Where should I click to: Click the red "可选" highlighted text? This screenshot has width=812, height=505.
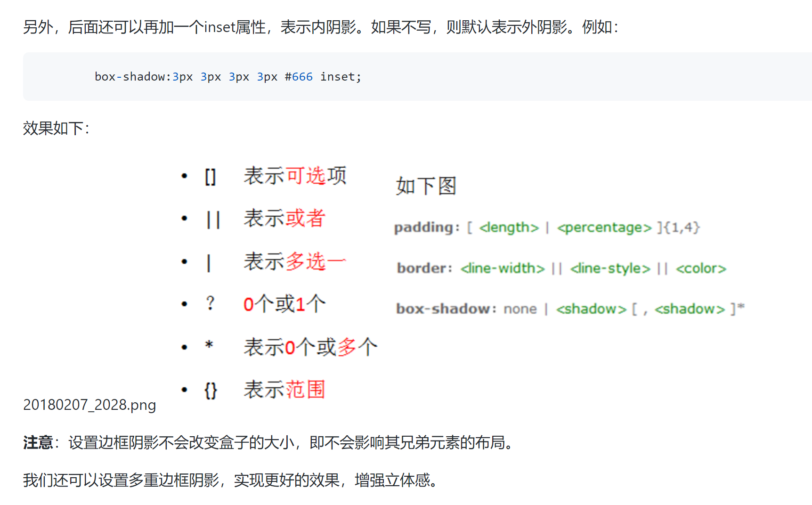pos(307,175)
